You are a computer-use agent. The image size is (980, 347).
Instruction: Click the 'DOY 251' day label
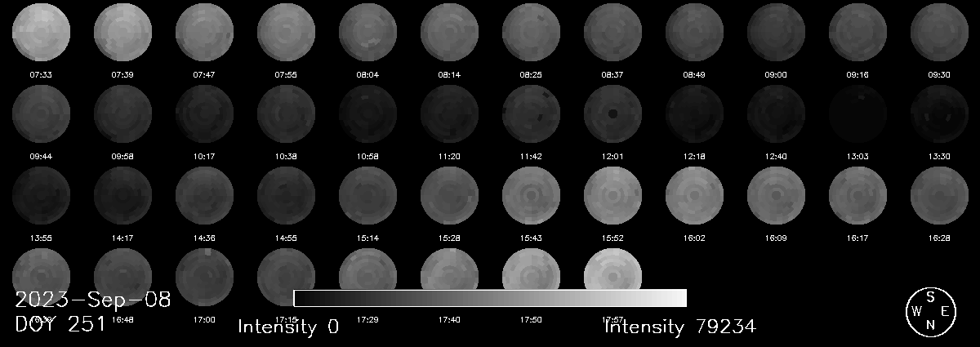pos(60,324)
